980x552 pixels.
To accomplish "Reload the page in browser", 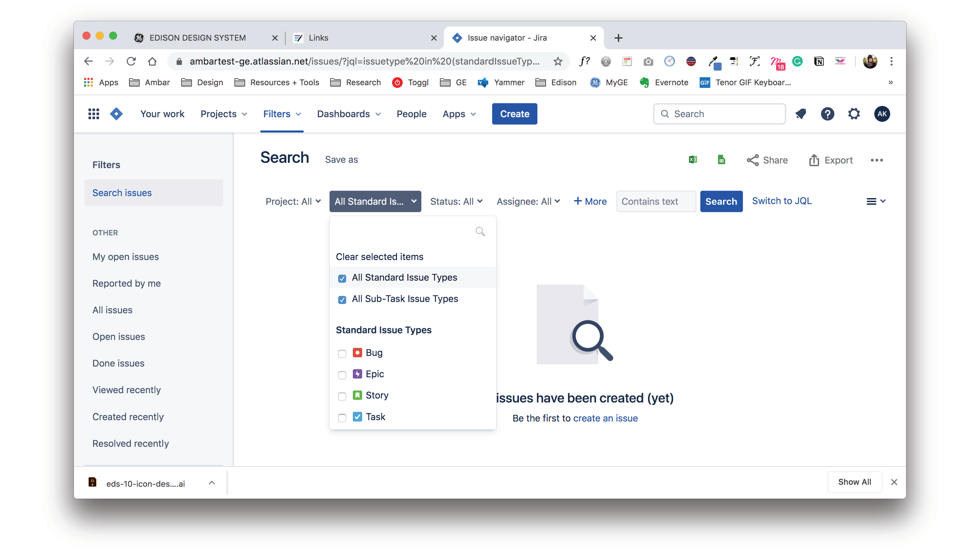I will pyautogui.click(x=131, y=61).
